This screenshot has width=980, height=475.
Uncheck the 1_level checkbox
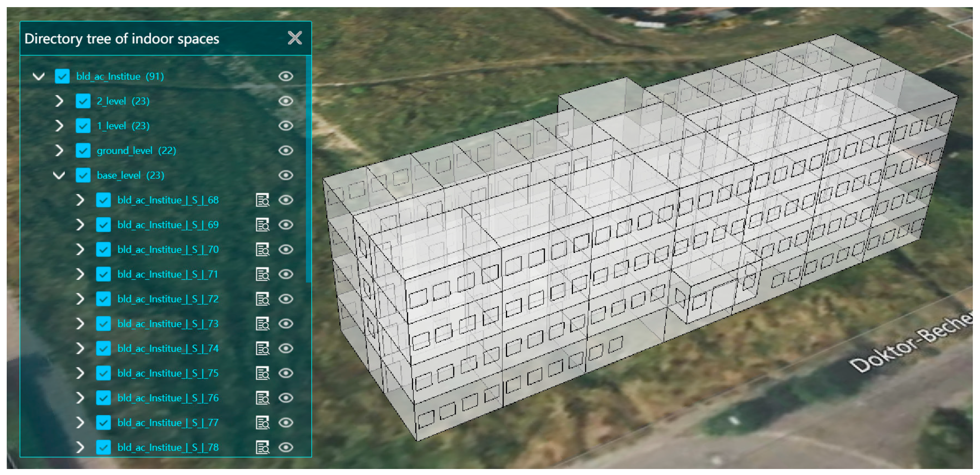click(x=83, y=125)
